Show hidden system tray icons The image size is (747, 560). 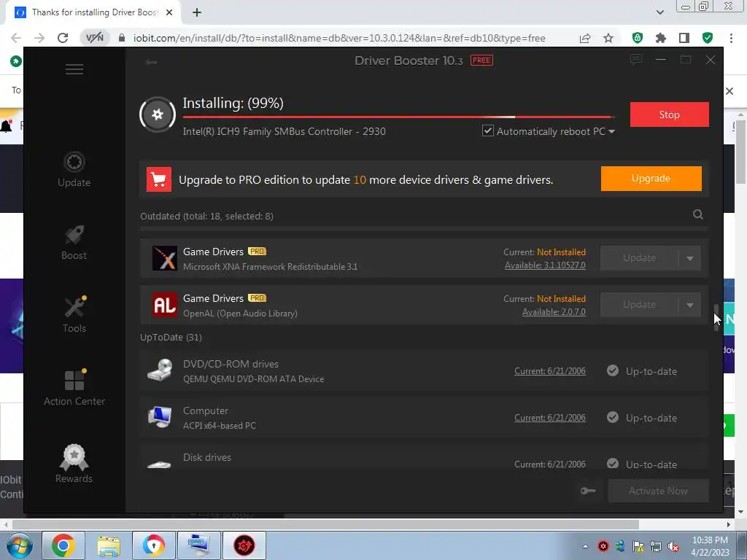tap(585, 547)
